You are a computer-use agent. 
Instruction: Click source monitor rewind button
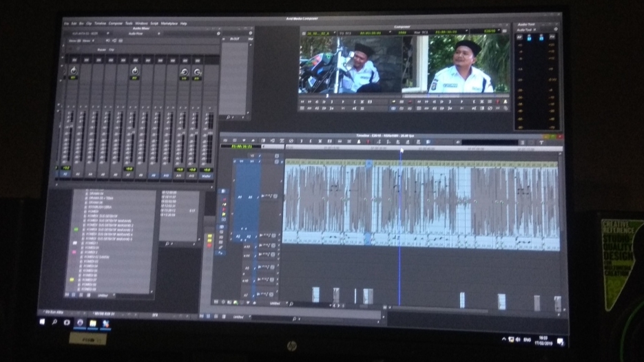(302, 102)
